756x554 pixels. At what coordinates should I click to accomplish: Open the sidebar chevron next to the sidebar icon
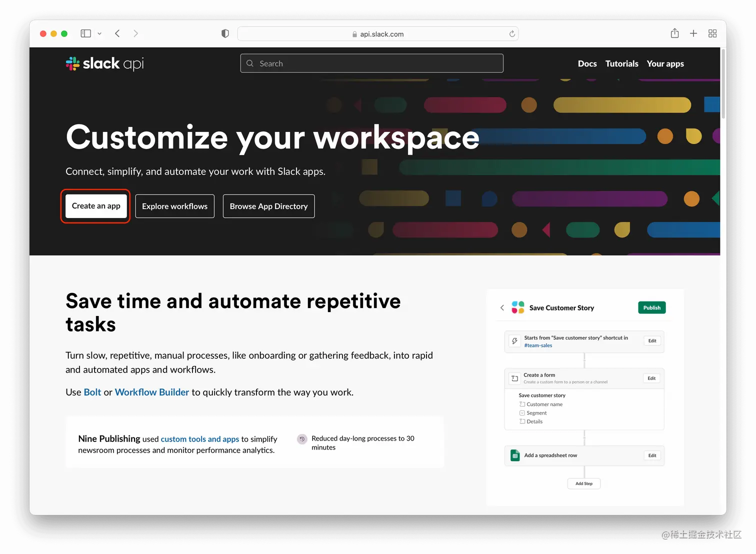[x=99, y=33]
